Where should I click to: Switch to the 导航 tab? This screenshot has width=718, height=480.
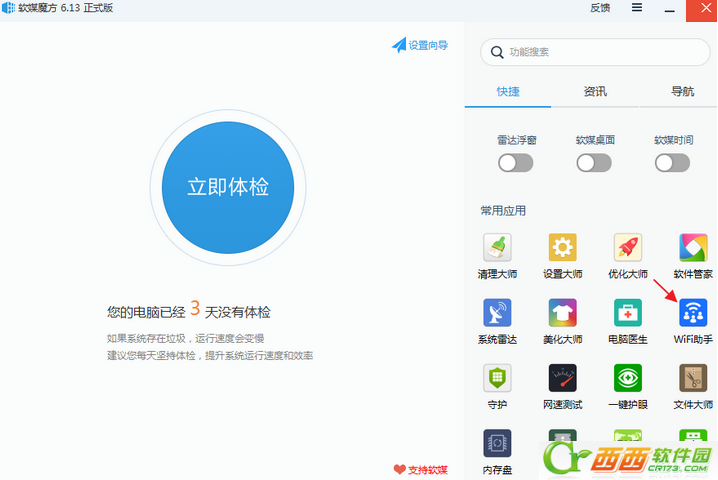(682, 91)
